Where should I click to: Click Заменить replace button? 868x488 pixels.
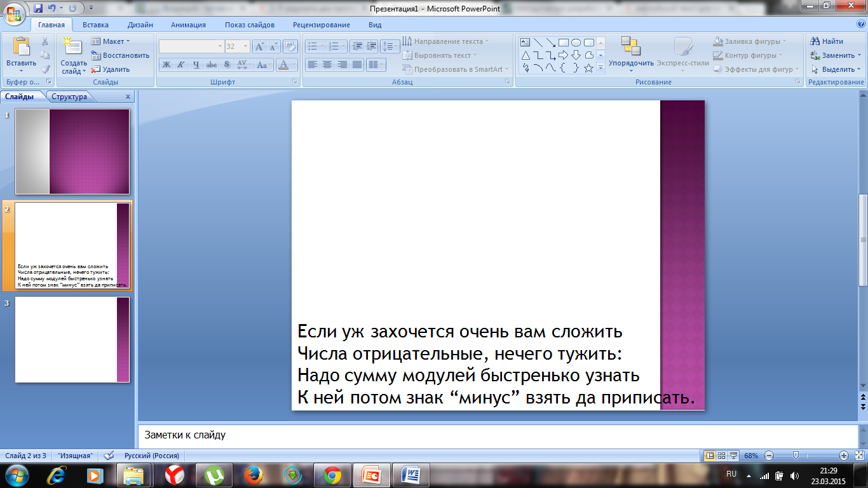click(x=836, y=55)
